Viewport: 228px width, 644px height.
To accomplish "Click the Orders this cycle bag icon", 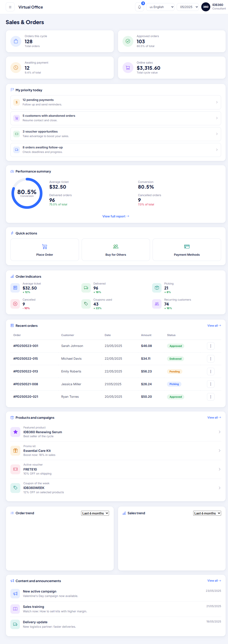I will pos(16,41).
